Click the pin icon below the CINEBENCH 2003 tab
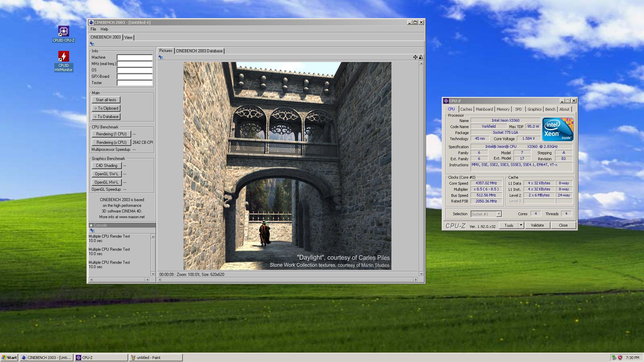The width and height of the screenshot is (644, 362). click(x=92, y=44)
